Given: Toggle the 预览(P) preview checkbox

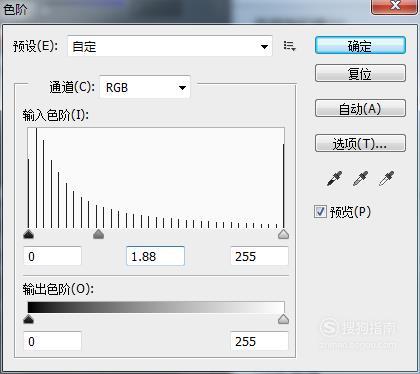Looking at the screenshot, I should (x=320, y=212).
